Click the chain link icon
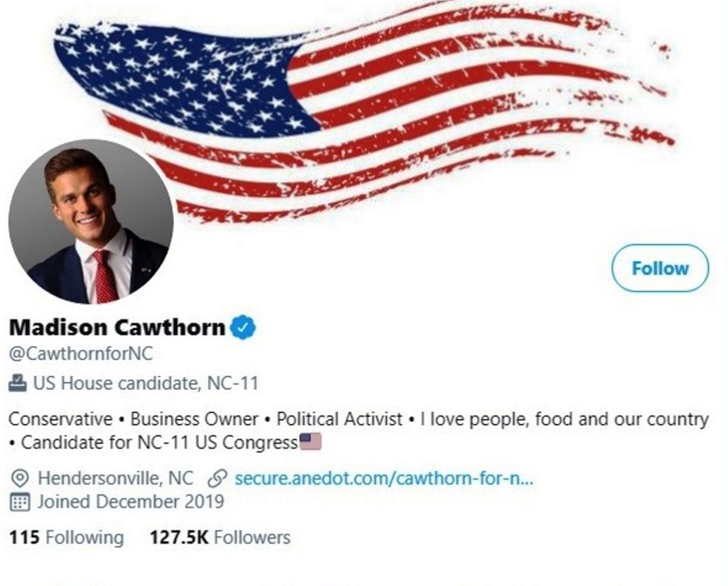The height and width of the screenshot is (586, 728). tap(217, 479)
